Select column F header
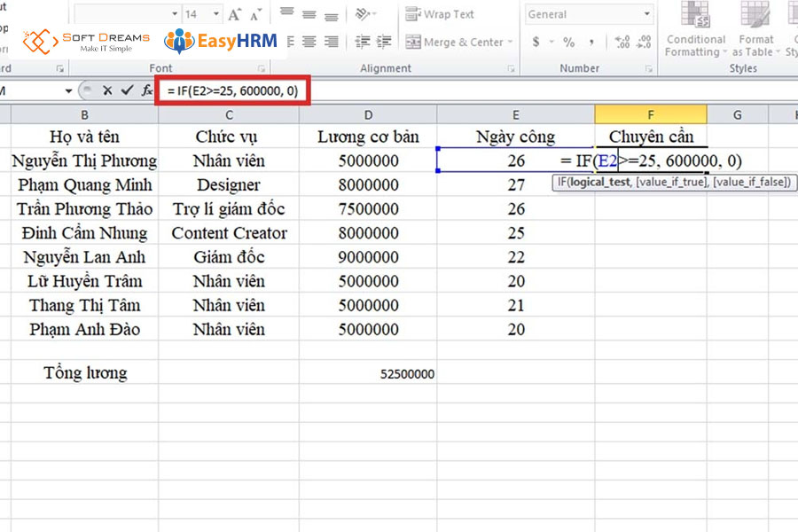Screen dimensions: 798x532 tap(651, 113)
